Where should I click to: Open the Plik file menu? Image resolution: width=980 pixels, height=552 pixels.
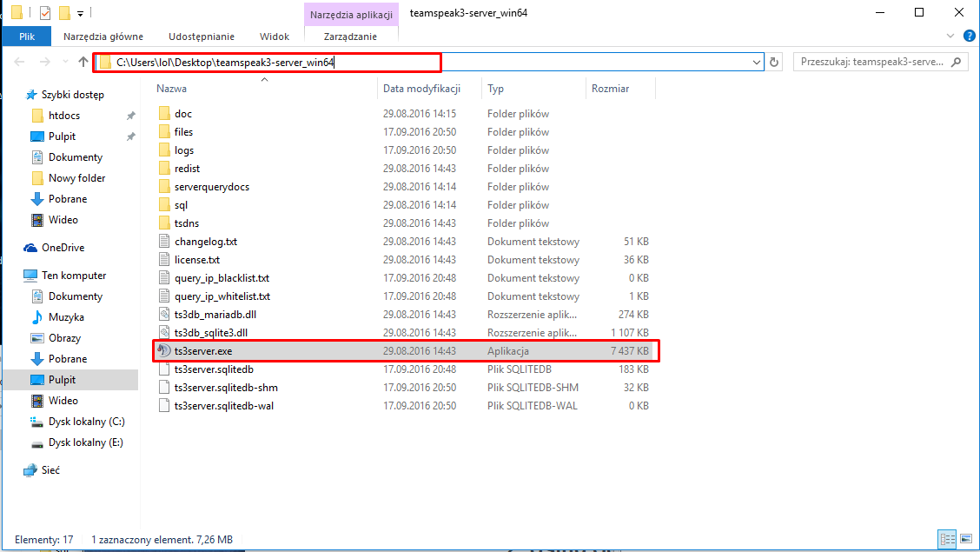[x=27, y=37]
